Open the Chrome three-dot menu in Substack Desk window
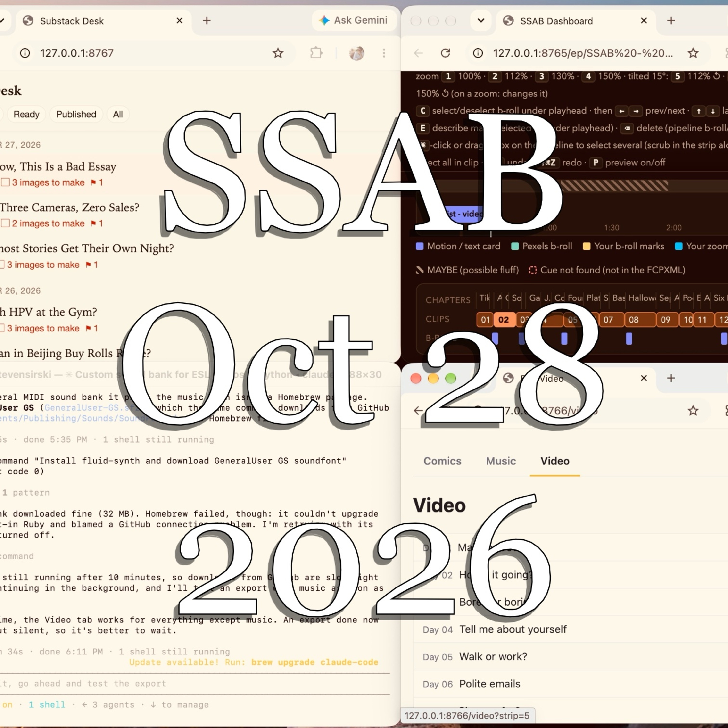This screenshot has width=728, height=728. 384,53
